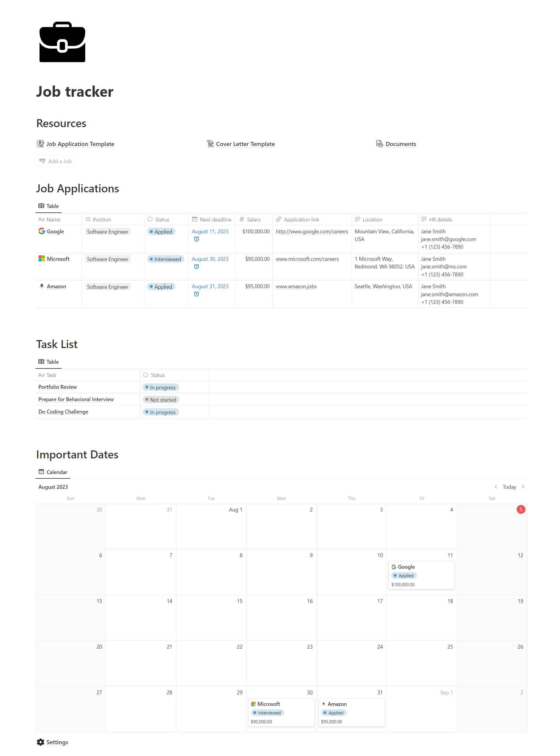Open the Status dropdown for Google row
560x756 pixels.
click(x=161, y=232)
